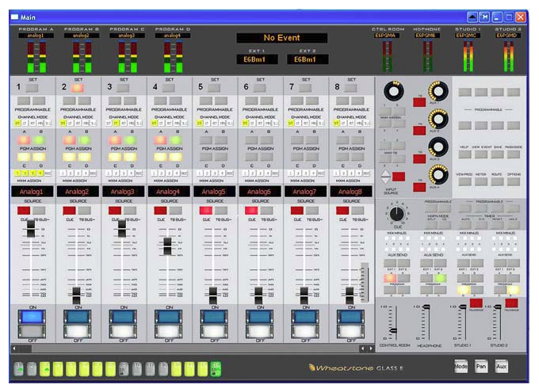Switch to Pan view
Viewport: 539px width, 392px height.
480,366
